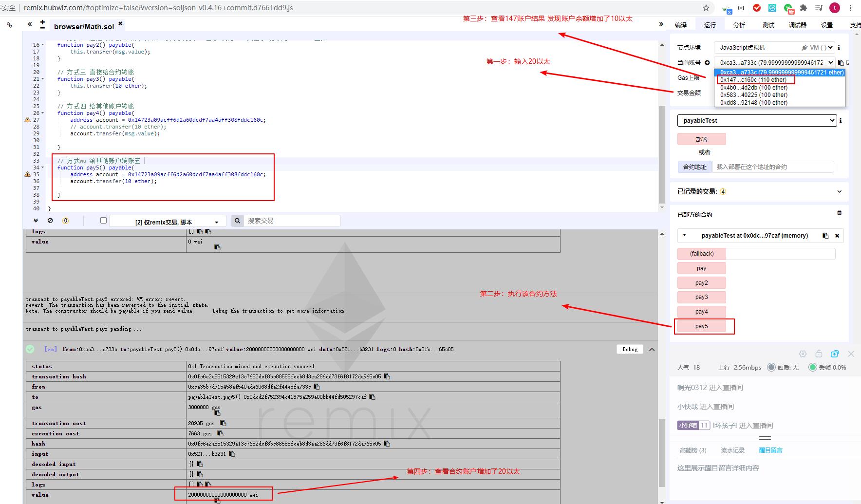
Task: Click the teal square extension icon
Action: tap(772, 8)
